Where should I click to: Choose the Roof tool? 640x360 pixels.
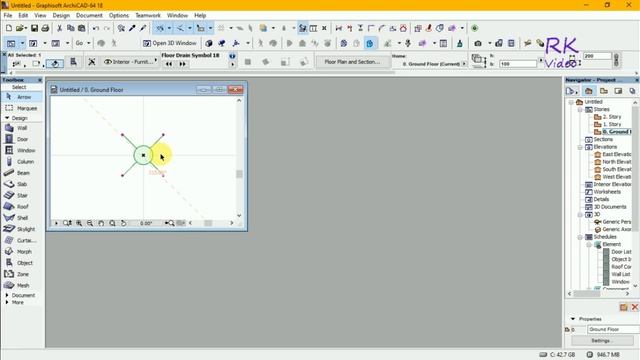pyautogui.click(x=22, y=207)
